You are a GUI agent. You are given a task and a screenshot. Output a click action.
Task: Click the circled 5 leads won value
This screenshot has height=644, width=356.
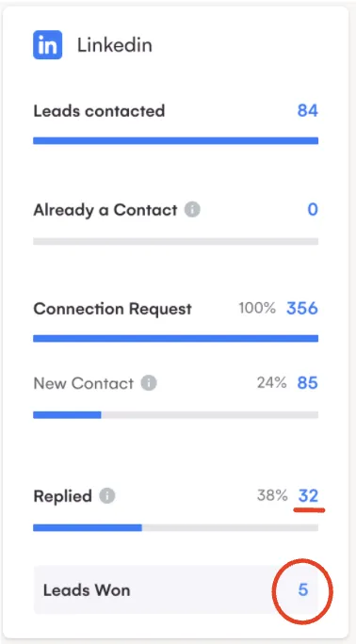pyautogui.click(x=303, y=589)
